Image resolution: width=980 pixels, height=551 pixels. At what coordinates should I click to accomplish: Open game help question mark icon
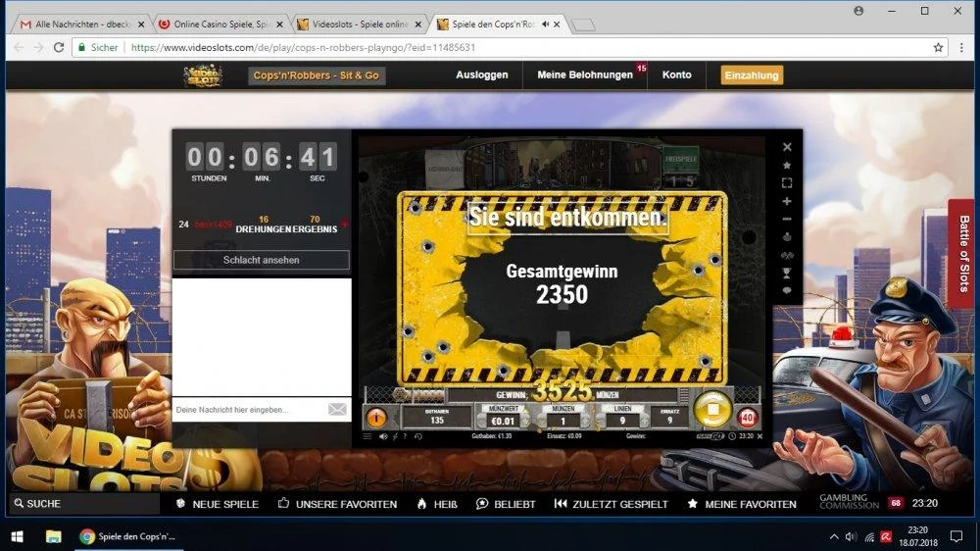pyautogui.click(x=405, y=436)
